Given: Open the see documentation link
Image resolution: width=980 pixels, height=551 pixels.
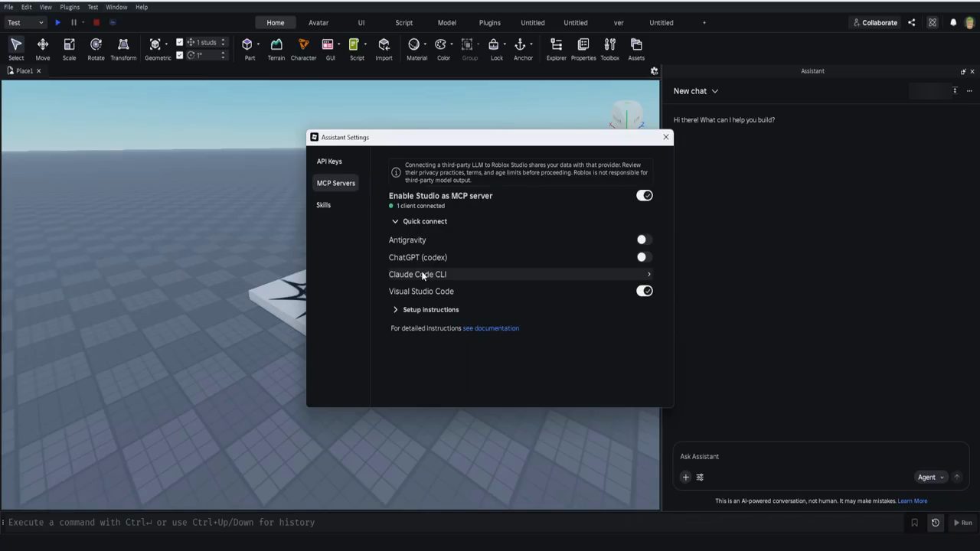Looking at the screenshot, I should click(491, 328).
